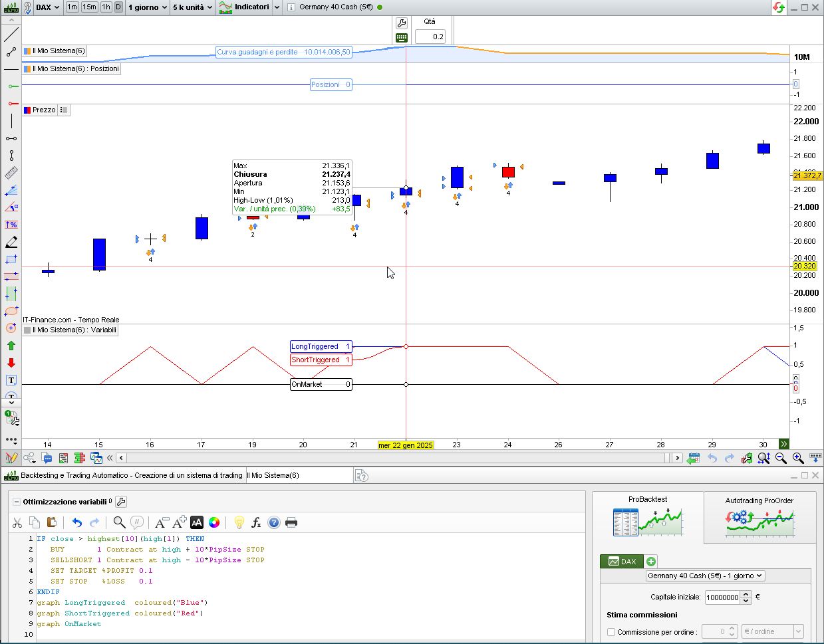Click the print icon in code editor
Viewport: 824px width, 644px height.
point(291,522)
